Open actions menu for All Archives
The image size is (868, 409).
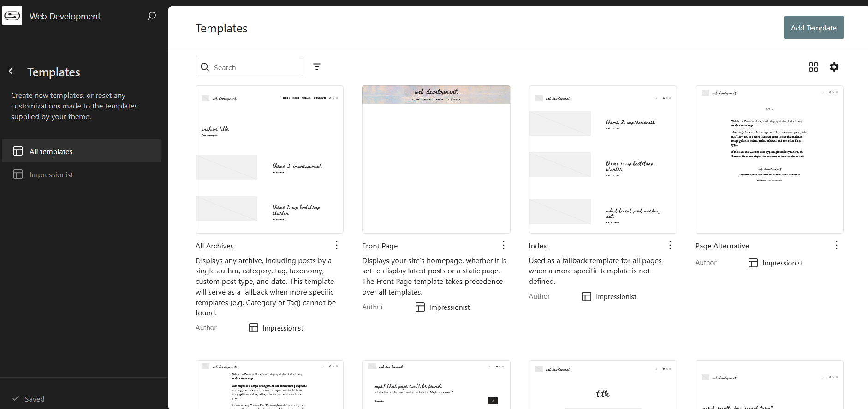(x=337, y=245)
